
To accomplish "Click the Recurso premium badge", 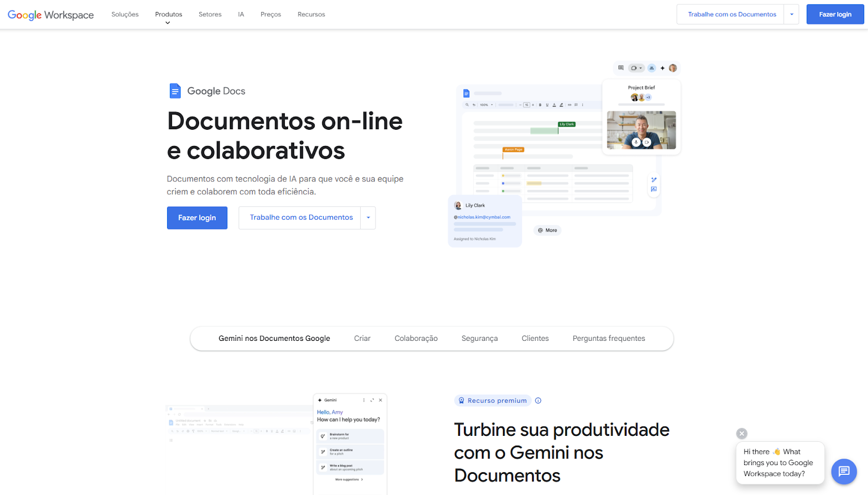I will coord(493,401).
